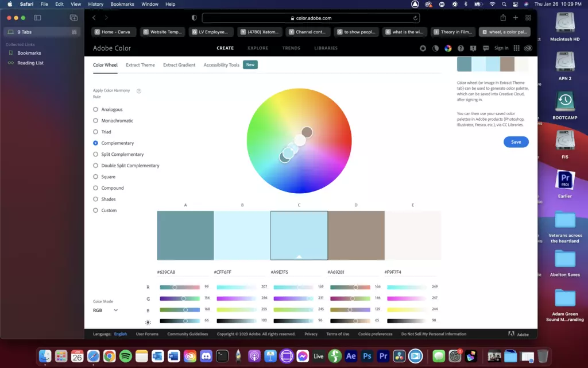Open the help question mark icon
Image resolution: width=588 pixels, height=368 pixels.
pos(461,48)
